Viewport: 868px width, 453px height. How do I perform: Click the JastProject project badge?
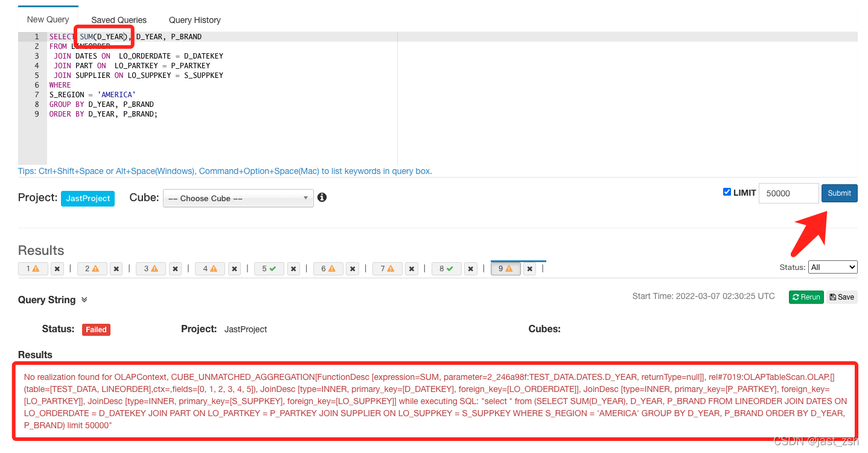88,198
